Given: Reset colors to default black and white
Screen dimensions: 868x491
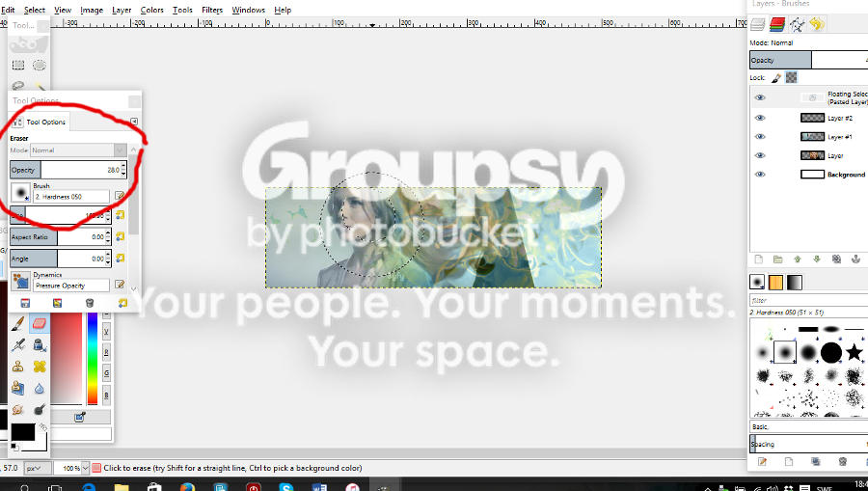Looking at the screenshot, I should [14, 447].
